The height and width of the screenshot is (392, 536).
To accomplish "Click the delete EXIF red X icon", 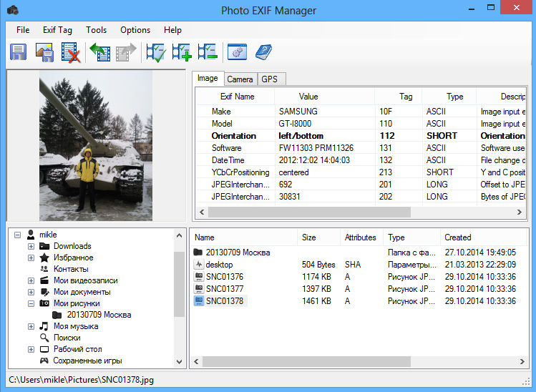I will (71, 52).
